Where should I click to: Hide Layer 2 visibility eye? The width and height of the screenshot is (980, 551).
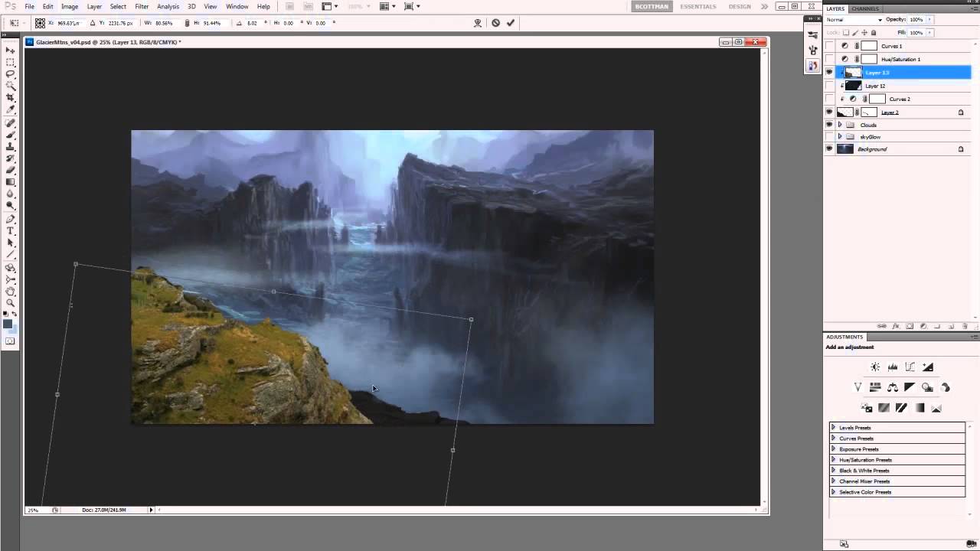click(x=829, y=112)
